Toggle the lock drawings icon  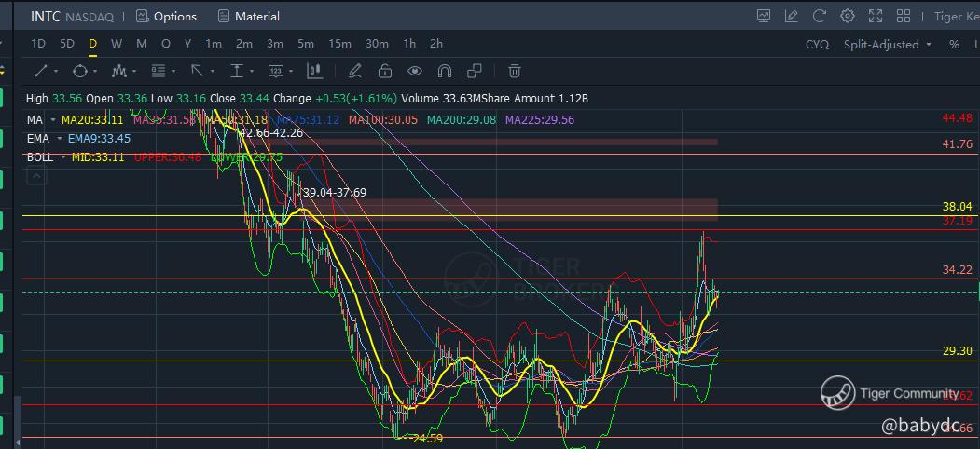385,71
